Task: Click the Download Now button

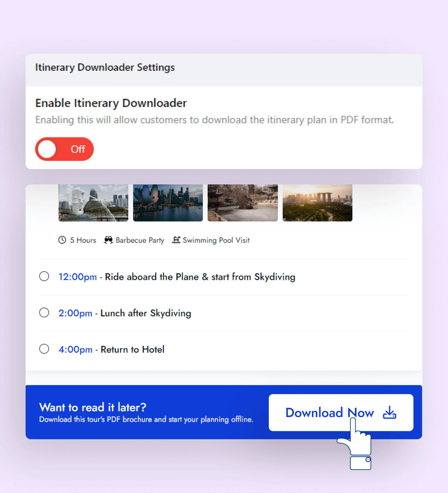Action: [x=341, y=413]
